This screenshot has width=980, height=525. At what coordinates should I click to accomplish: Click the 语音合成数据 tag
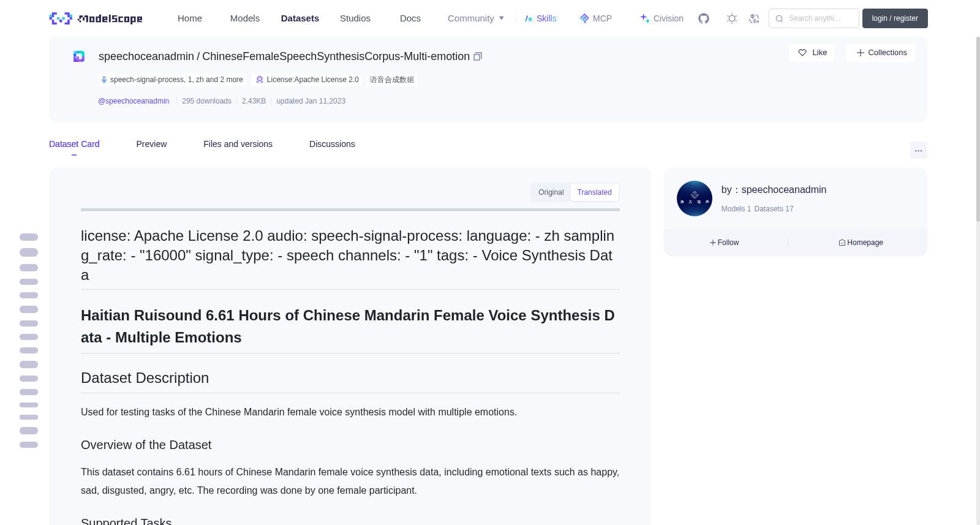[392, 80]
